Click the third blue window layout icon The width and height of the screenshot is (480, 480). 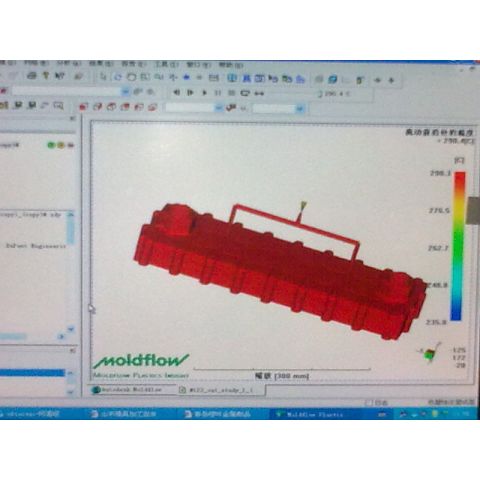[x=259, y=79]
